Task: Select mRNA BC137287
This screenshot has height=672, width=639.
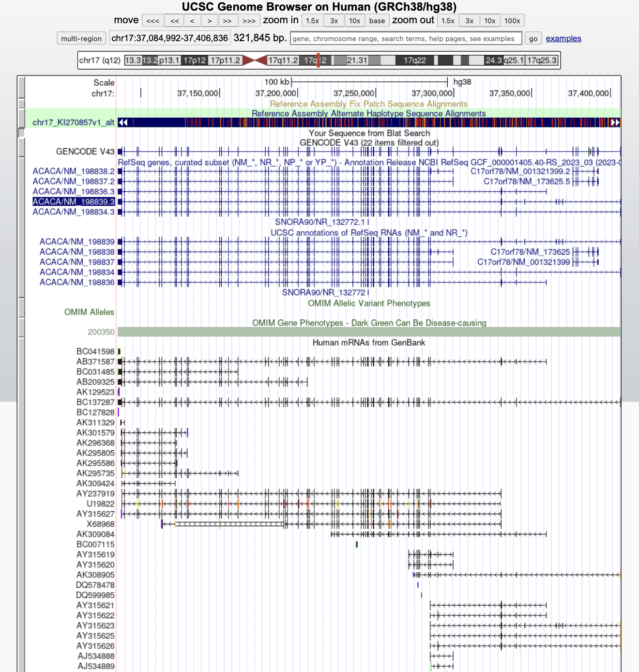Action: pyautogui.click(x=95, y=402)
